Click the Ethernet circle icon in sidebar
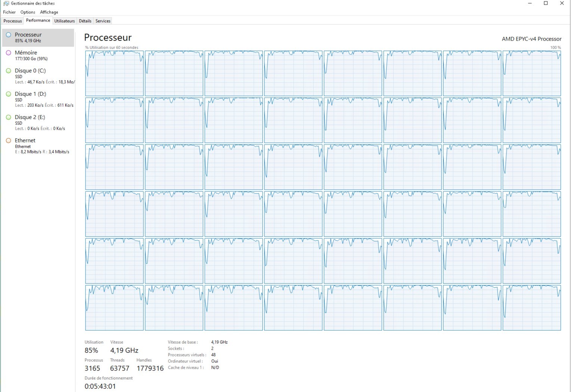Screen dimensions: 571x392 [8, 141]
